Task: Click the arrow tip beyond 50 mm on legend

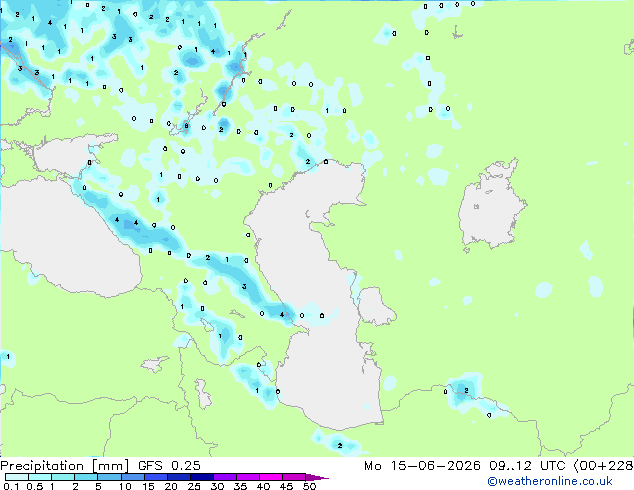Action: pos(318,477)
